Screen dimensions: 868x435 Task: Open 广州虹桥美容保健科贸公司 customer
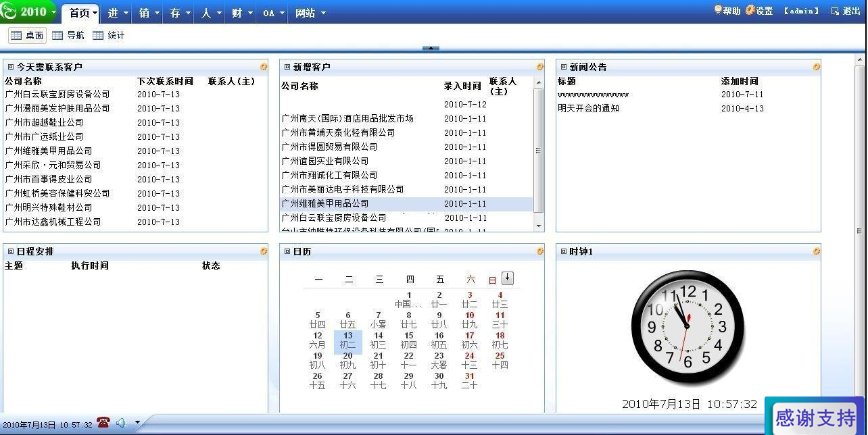[x=57, y=193]
